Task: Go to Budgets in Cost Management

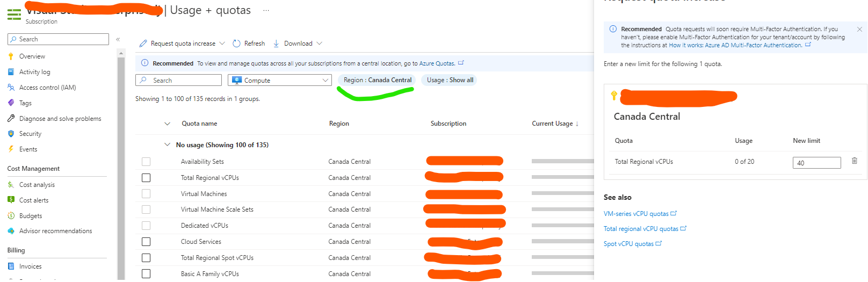Action: [x=30, y=216]
